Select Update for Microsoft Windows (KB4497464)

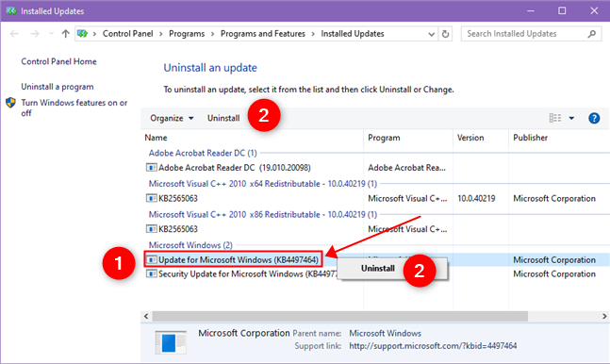tap(239, 259)
